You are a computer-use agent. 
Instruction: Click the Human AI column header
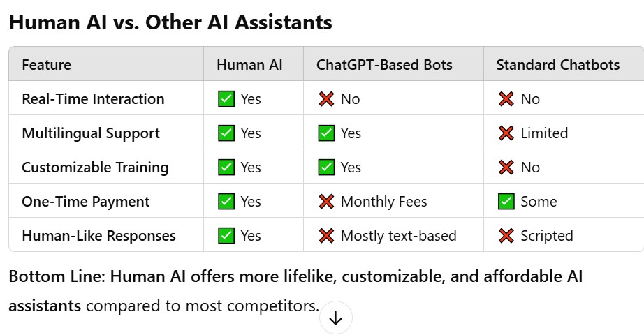tap(250, 64)
